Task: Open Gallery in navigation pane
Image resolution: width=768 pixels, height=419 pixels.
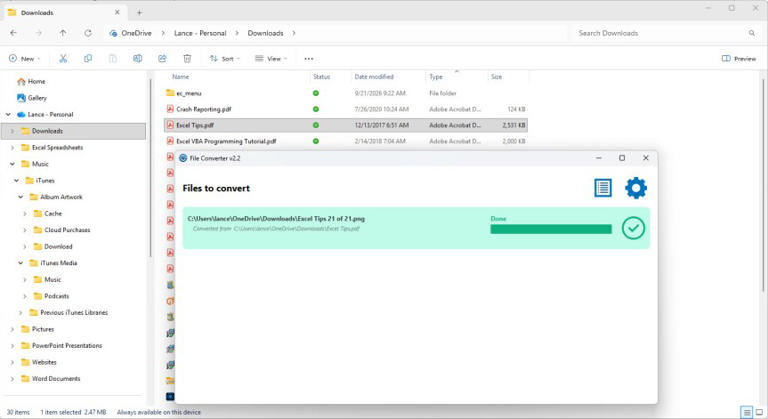Action: (32, 98)
